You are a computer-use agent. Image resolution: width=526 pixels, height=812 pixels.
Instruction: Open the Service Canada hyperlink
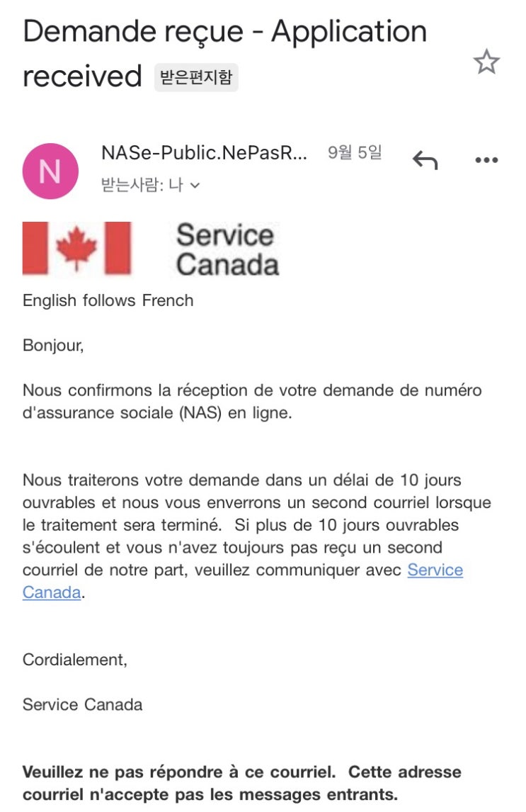coord(435,570)
